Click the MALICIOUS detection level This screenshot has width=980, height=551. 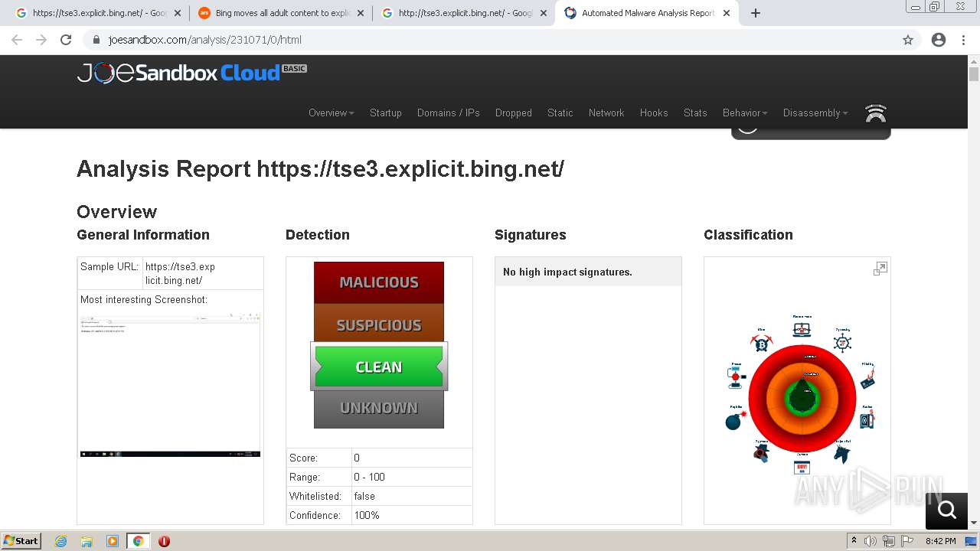[379, 282]
